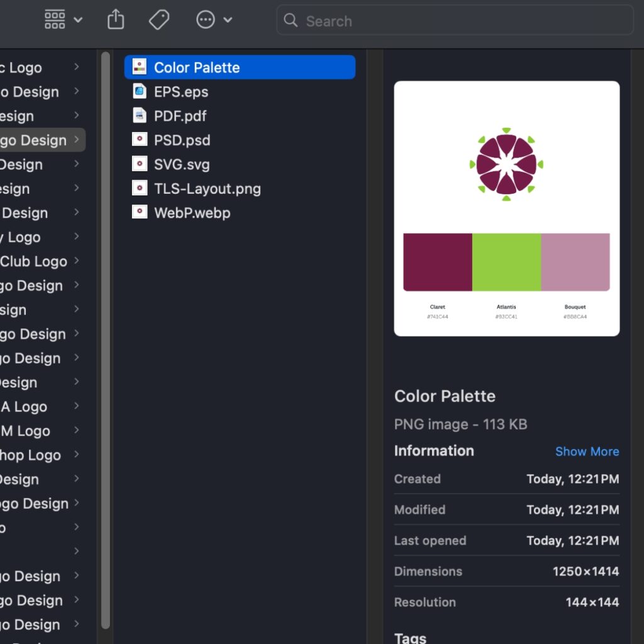The image size is (644, 644).
Task: Click the Claret color swatch in preview
Action: point(438,262)
